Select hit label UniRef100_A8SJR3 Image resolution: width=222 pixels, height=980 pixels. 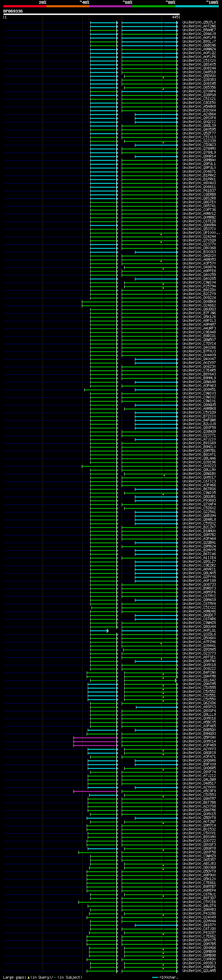pyautogui.click(x=199, y=864)
